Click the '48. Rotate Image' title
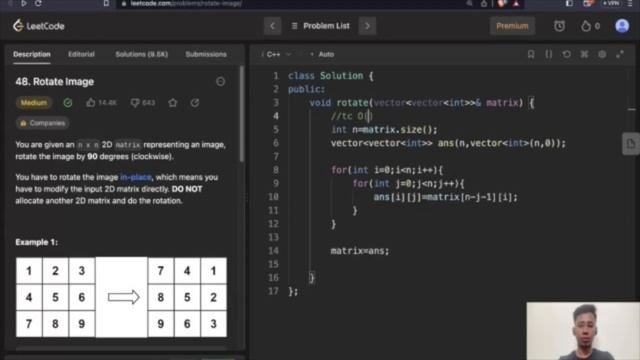640x360 pixels. [55, 82]
